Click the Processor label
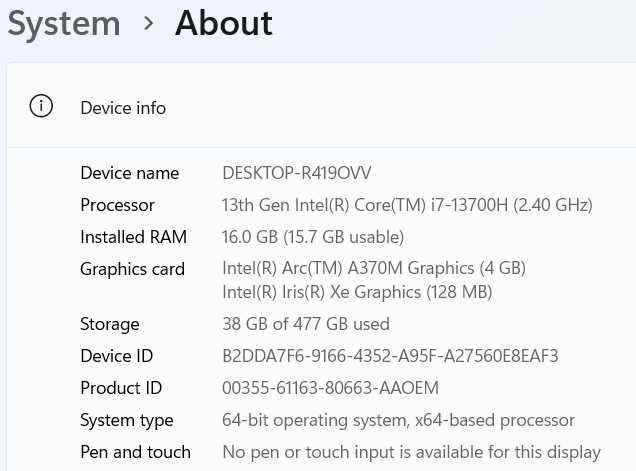The width and height of the screenshot is (636, 471). coord(118,205)
